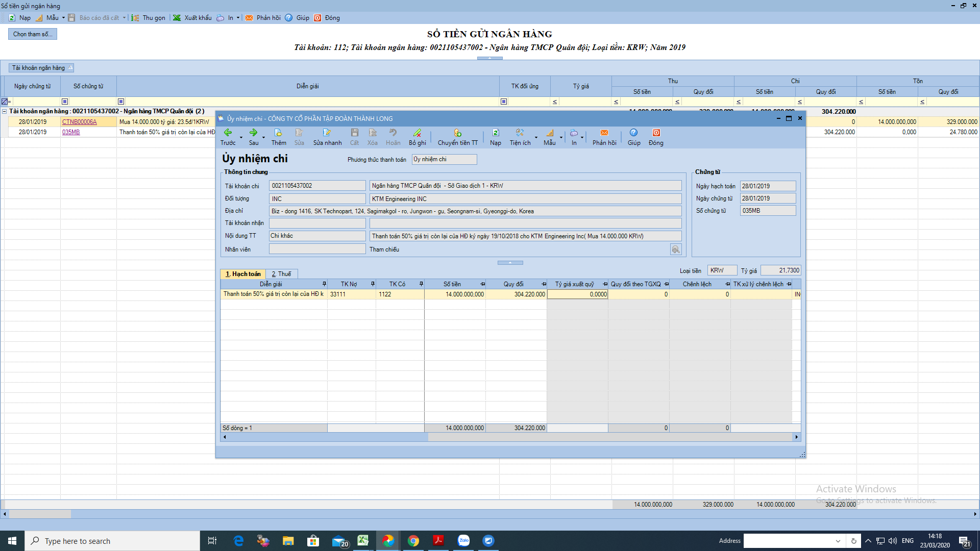Open the Tiện ích dropdown arrow

[536, 137]
